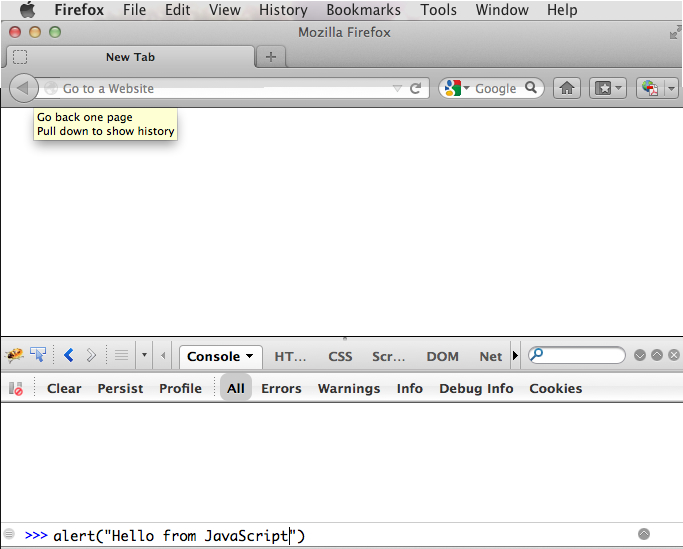
Task: Open the Firefox home page button
Action: coord(567,88)
